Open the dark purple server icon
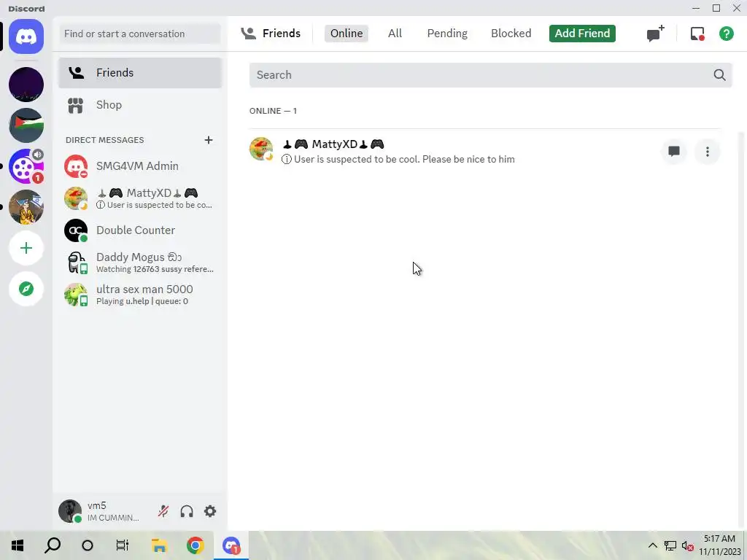 point(26,85)
